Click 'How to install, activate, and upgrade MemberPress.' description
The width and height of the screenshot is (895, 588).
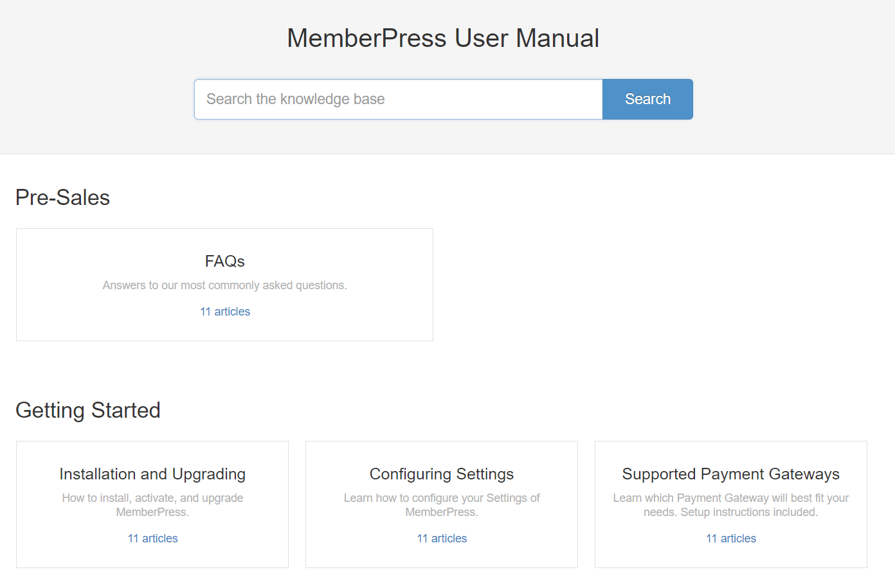152,505
